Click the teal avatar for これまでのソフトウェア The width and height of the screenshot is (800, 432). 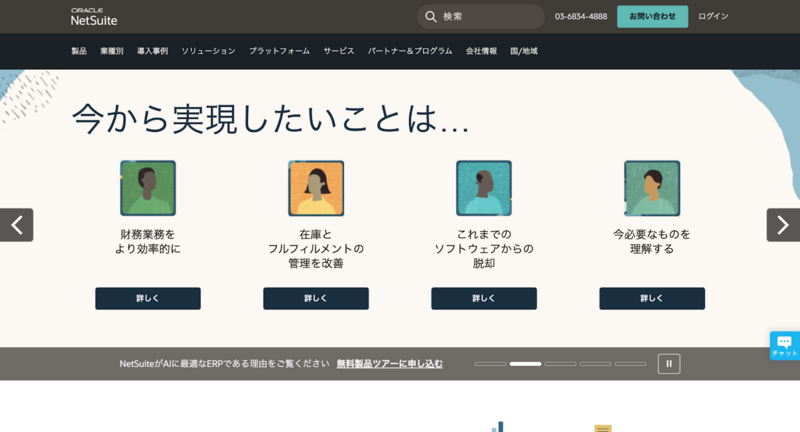pyautogui.click(x=484, y=188)
